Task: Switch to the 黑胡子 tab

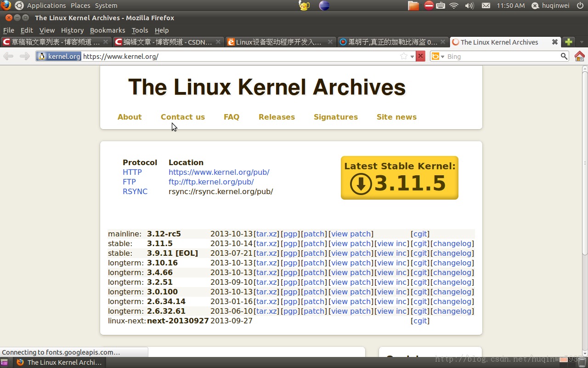Action: [392, 42]
